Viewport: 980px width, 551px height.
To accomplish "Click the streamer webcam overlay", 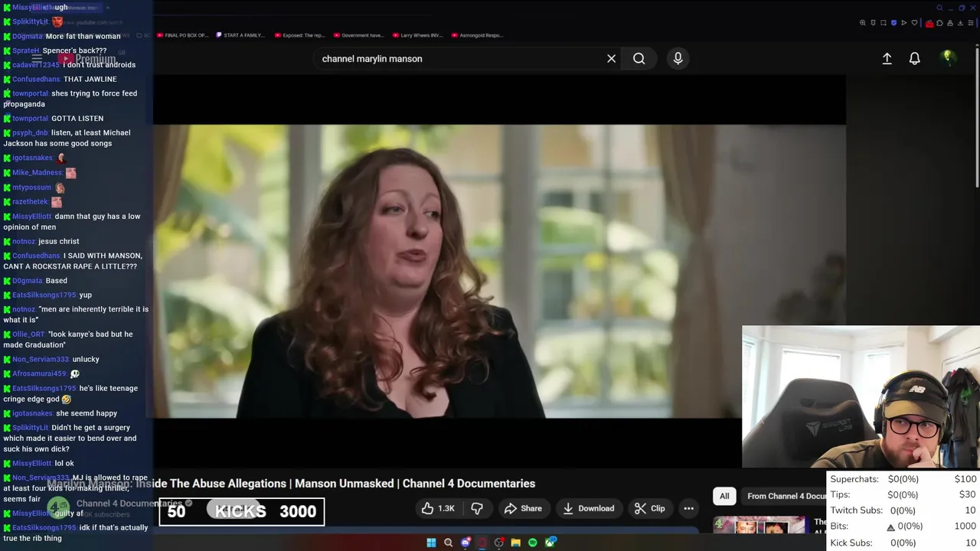I will coord(861,397).
